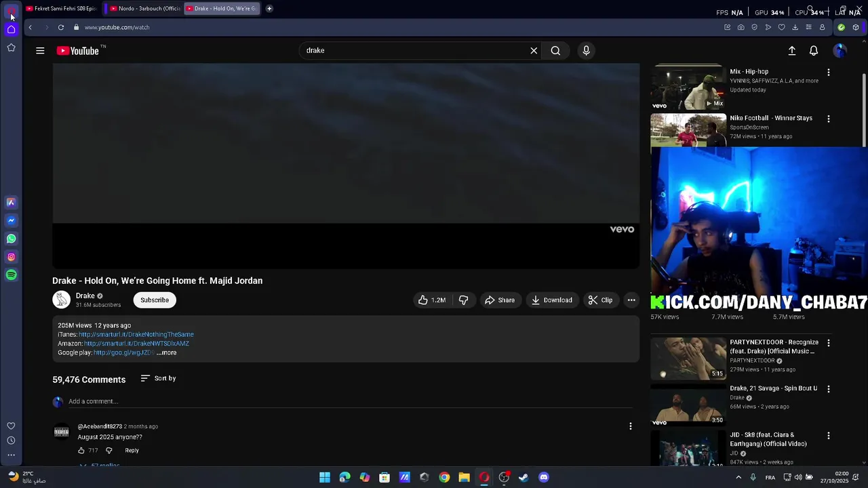Screen dimensions: 868x488
Task: Go back in browser history
Action: (x=30, y=28)
